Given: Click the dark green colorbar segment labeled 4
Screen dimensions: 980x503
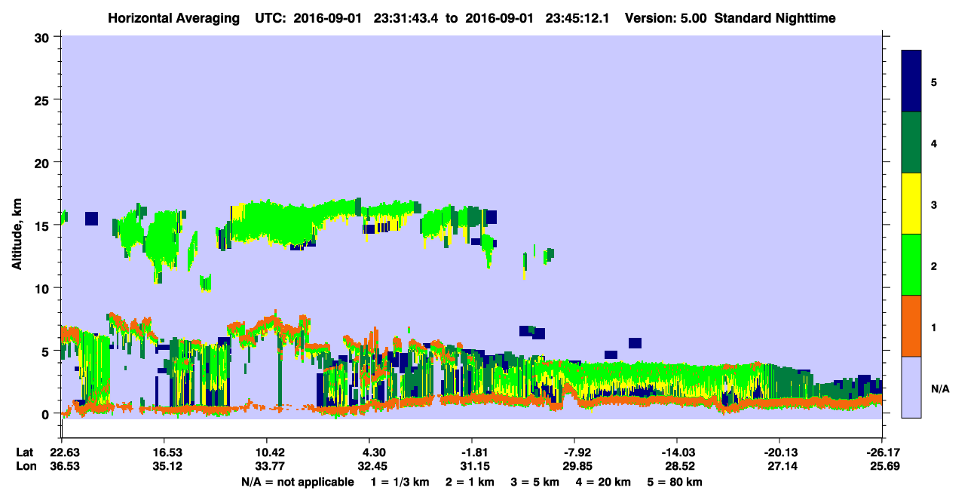Looking at the screenshot, I should click(x=911, y=143).
